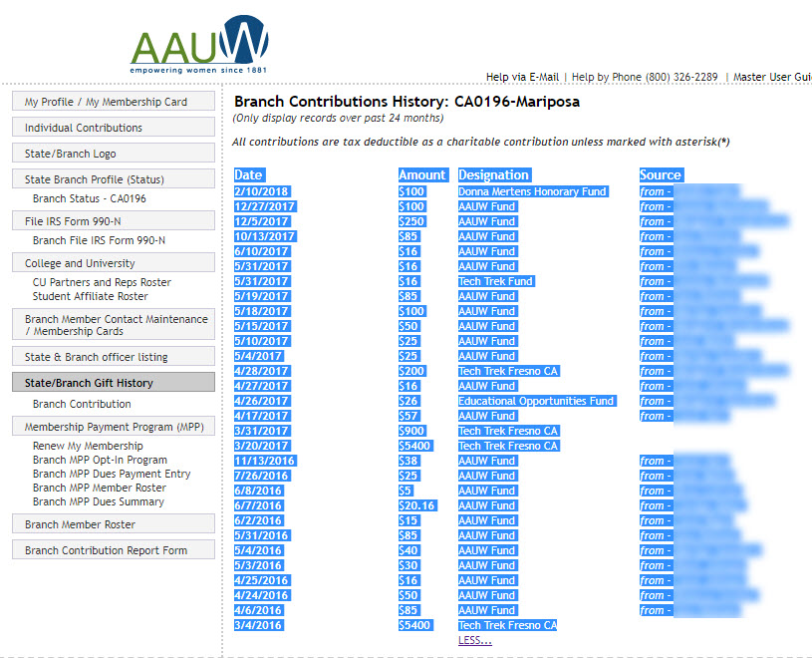
Task: Click the $57 amount
Action: point(408,416)
